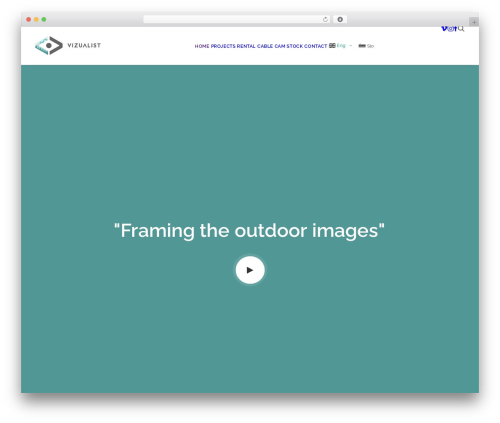Click the "Framing the outdoor images" headline
This screenshot has width=500, height=423.
point(249,231)
